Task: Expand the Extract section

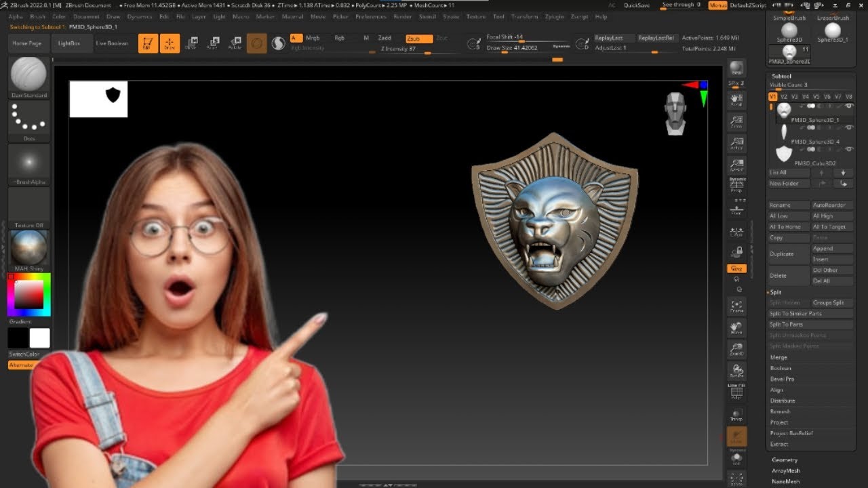Action: click(779, 444)
